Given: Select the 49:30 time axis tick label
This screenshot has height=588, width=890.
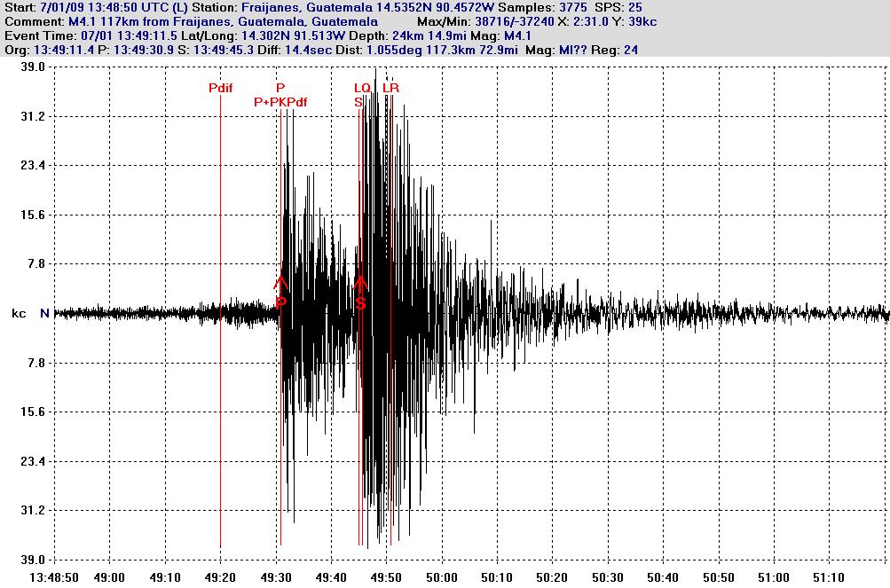Looking at the screenshot, I should click(276, 576).
